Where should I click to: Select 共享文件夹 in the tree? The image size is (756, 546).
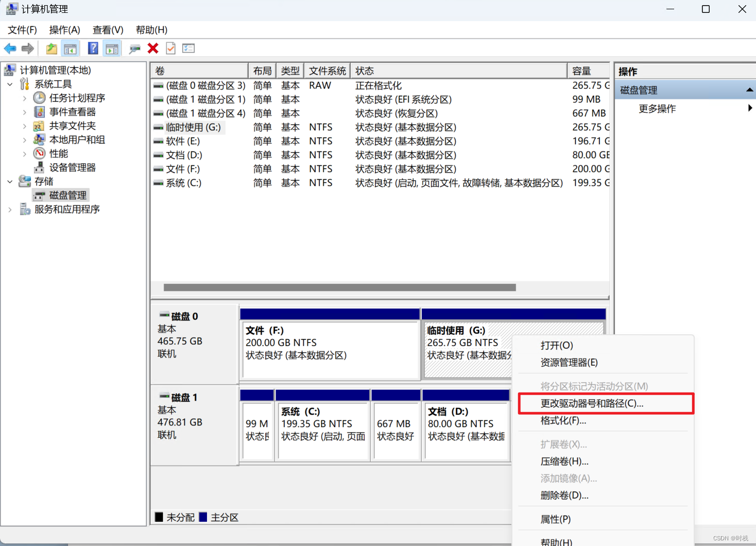(73, 126)
